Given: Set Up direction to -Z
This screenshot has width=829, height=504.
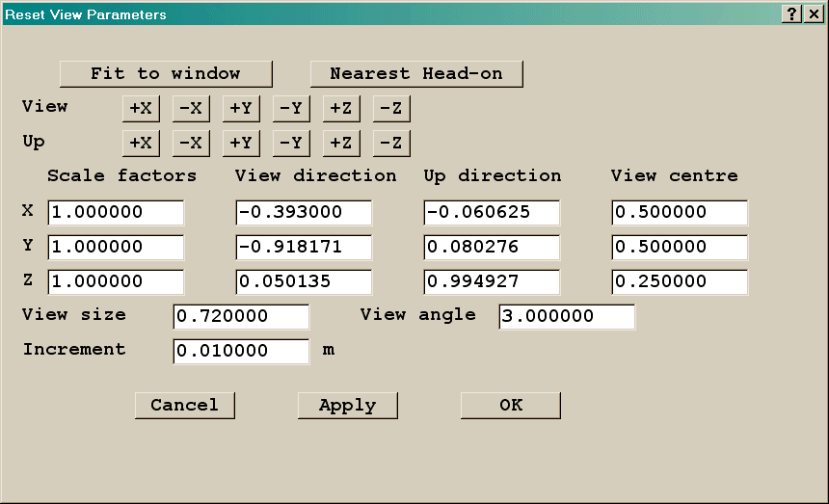Looking at the screenshot, I should [x=391, y=144].
